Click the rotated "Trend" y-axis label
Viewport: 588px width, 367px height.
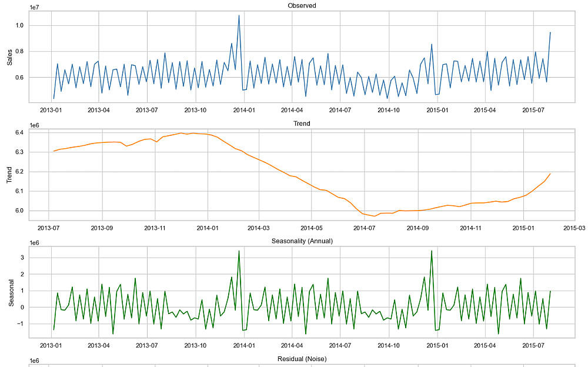(x=10, y=175)
